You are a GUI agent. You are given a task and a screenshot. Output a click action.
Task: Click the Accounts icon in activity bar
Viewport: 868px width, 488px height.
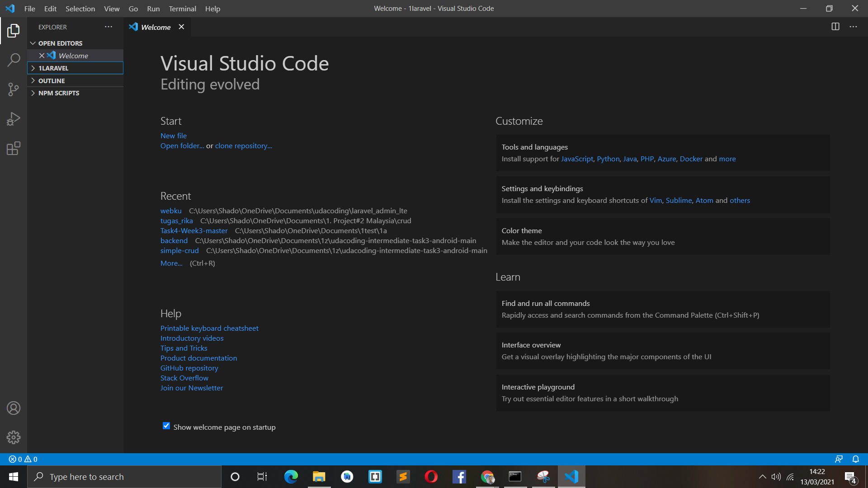[13, 408]
